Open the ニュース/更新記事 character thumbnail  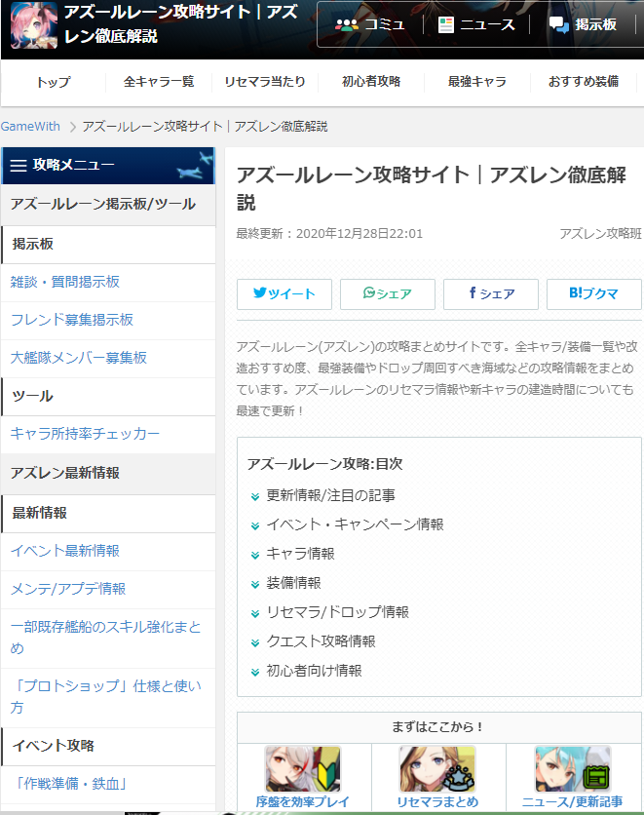coord(572,769)
